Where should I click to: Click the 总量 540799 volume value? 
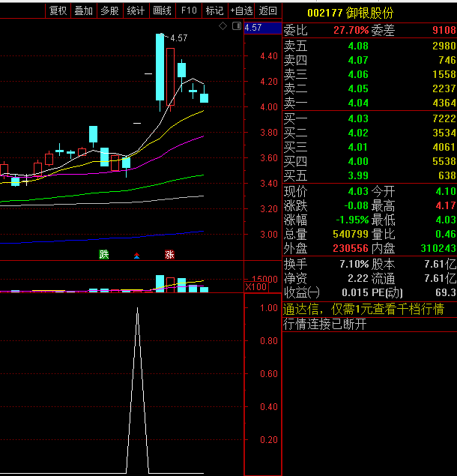coord(351,234)
